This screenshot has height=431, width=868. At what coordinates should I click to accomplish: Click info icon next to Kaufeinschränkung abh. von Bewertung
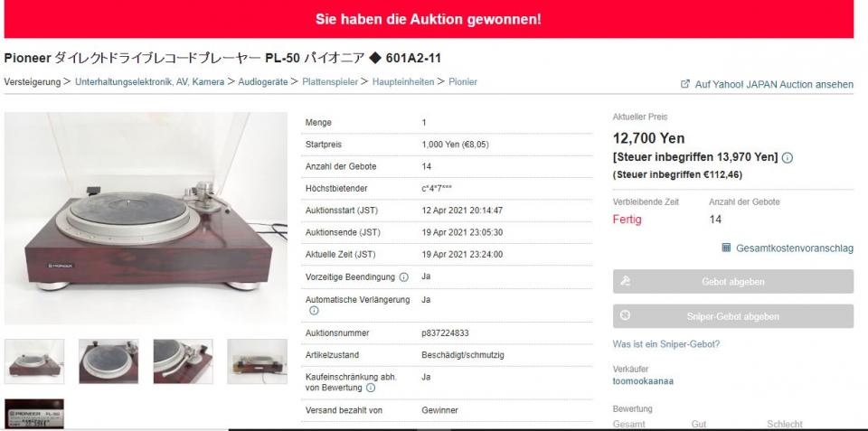371,388
